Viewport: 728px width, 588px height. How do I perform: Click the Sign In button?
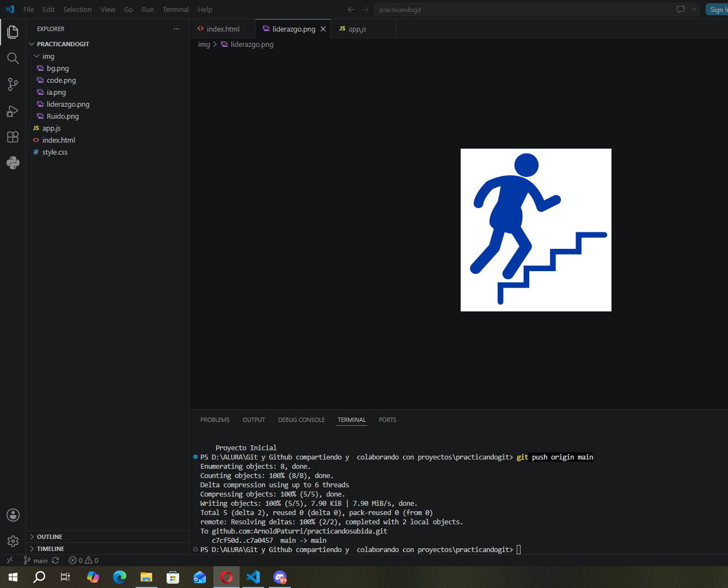pyautogui.click(x=717, y=9)
